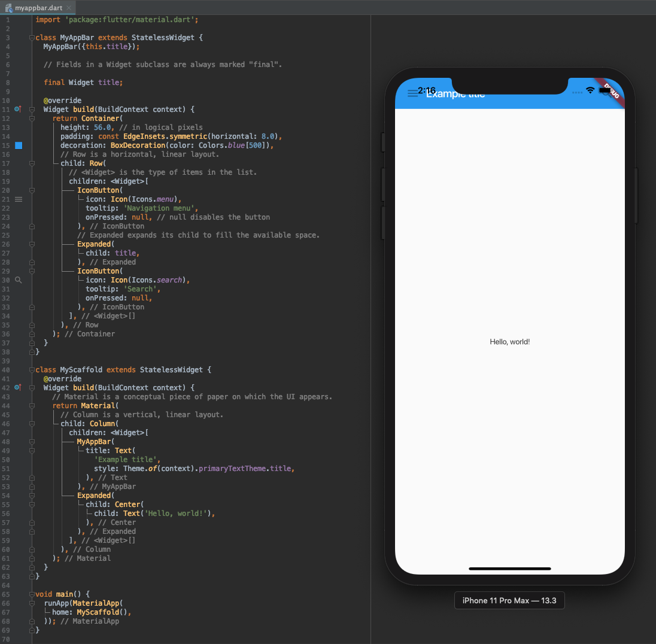Select the myappbar.dart editor tab
This screenshot has height=644, width=656.
tap(38, 8)
